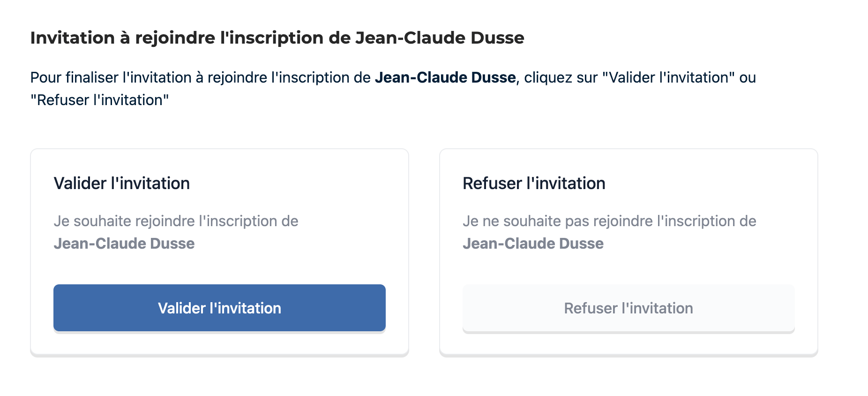Viewport: 868px width, 396px height.
Task: Click the quoted "Refuser l'invitation" in the intro paragraph
Action: click(100, 100)
